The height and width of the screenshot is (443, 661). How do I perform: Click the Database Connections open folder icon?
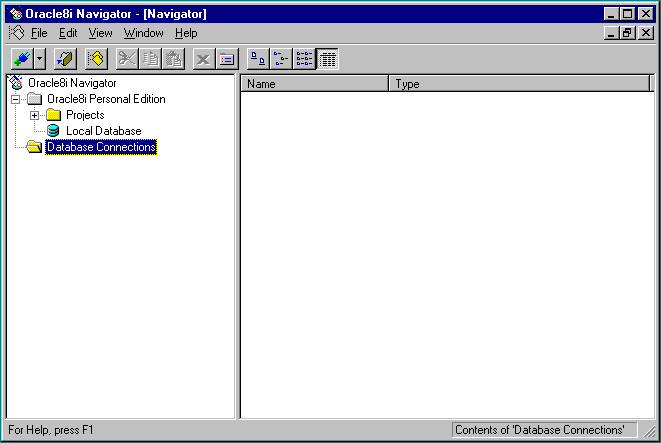(34, 147)
